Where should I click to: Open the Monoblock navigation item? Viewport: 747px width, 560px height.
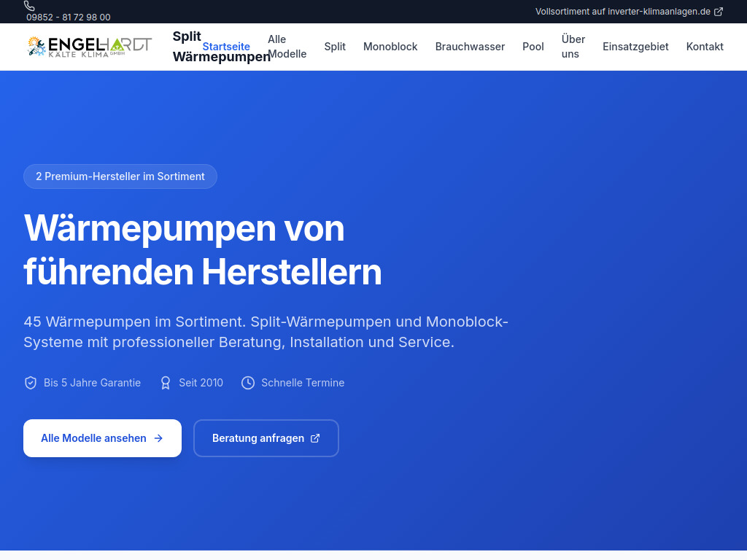[390, 46]
